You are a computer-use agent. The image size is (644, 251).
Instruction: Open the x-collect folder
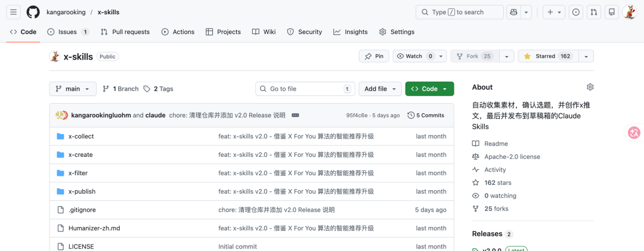point(81,137)
